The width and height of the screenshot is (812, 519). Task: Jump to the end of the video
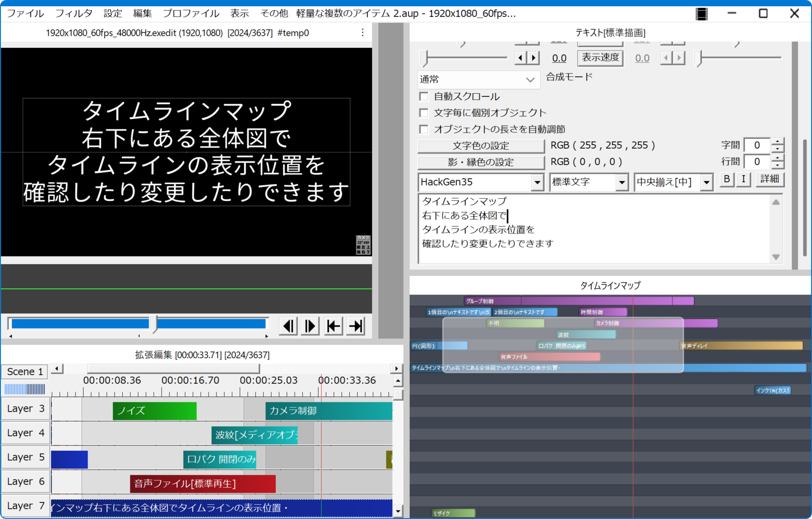tap(355, 326)
